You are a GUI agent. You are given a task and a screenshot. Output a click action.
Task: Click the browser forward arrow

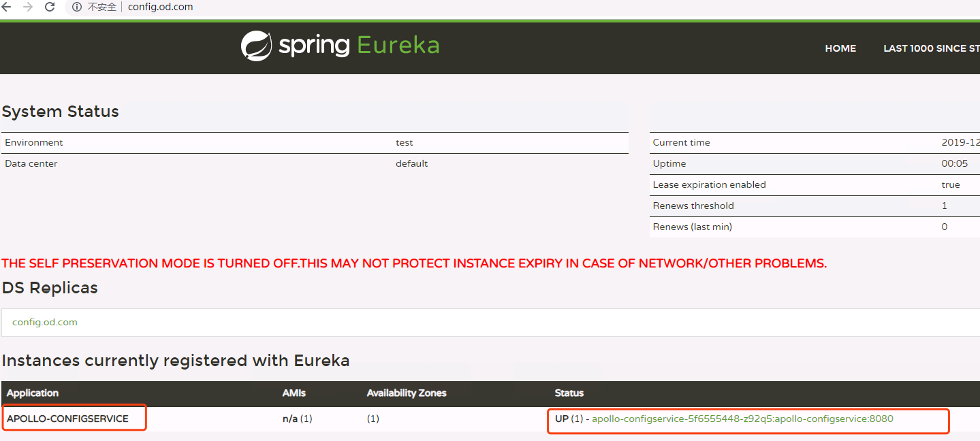[x=28, y=7]
